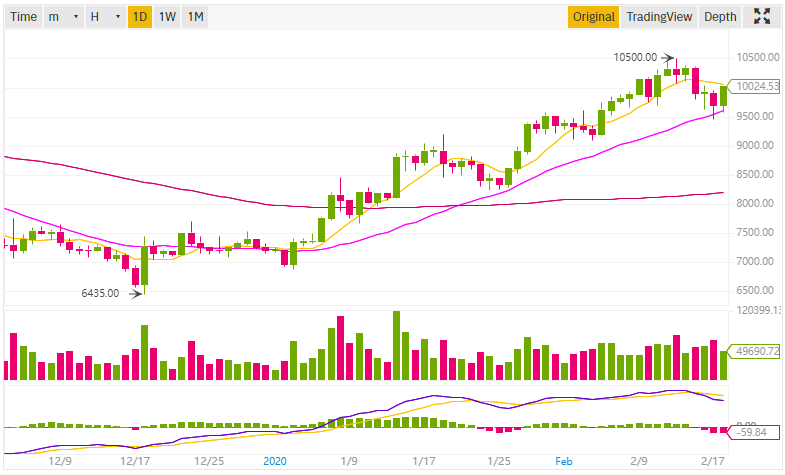Click the 2/9 date axis label
Viewport: 785px width, 475px height.
tap(639, 462)
